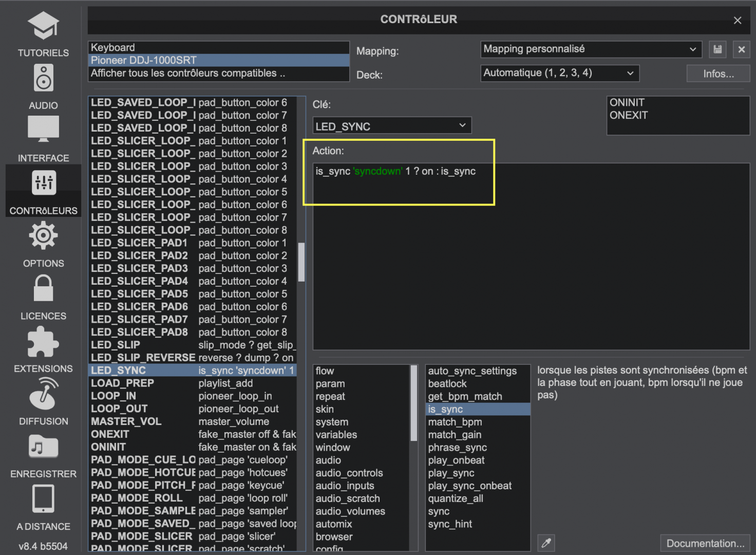Image resolution: width=756 pixels, height=555 pixels.
Task: Open the Tutoriels section icon
Action: click(x=43, y=26)
